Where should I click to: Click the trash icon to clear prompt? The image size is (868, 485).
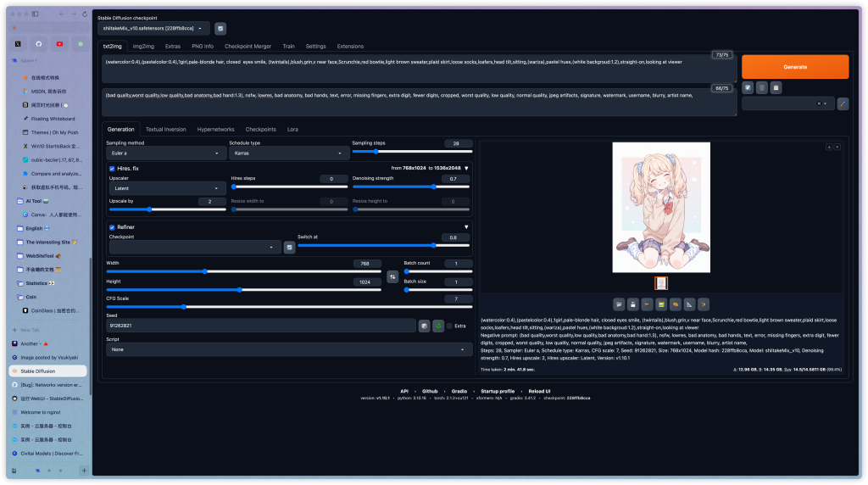762,86
